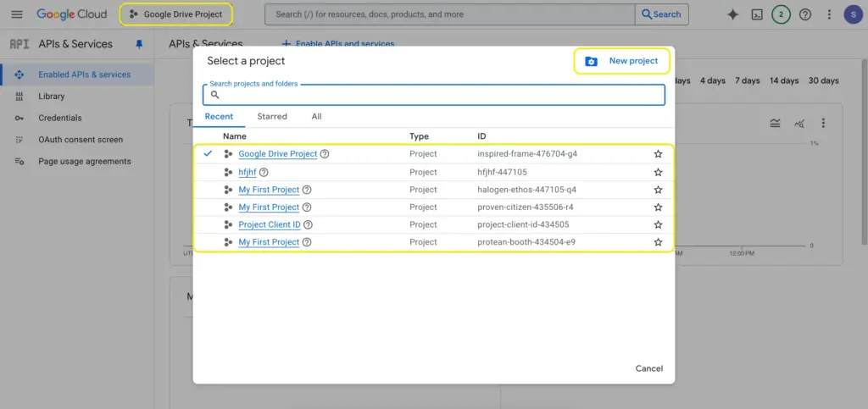The height and width of the screenshot is (409, 868).
Task: Select the 4 days time range
Action: pyautogui.click(x=712, y=80)
